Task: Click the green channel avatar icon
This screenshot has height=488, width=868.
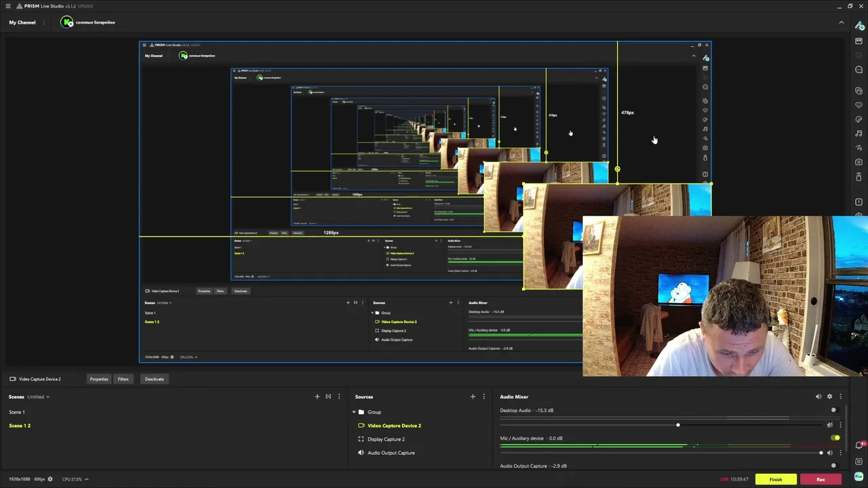Action: click(66, 22)
